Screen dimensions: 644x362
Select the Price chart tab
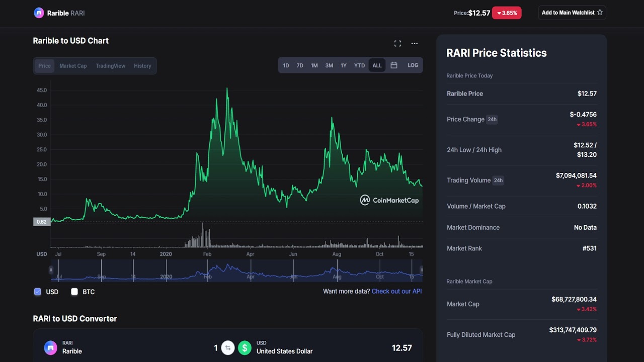(45, 66)
